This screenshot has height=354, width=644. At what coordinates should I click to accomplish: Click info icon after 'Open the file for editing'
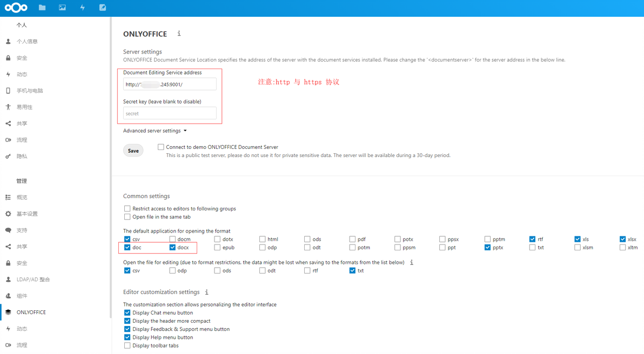[411, 262]
